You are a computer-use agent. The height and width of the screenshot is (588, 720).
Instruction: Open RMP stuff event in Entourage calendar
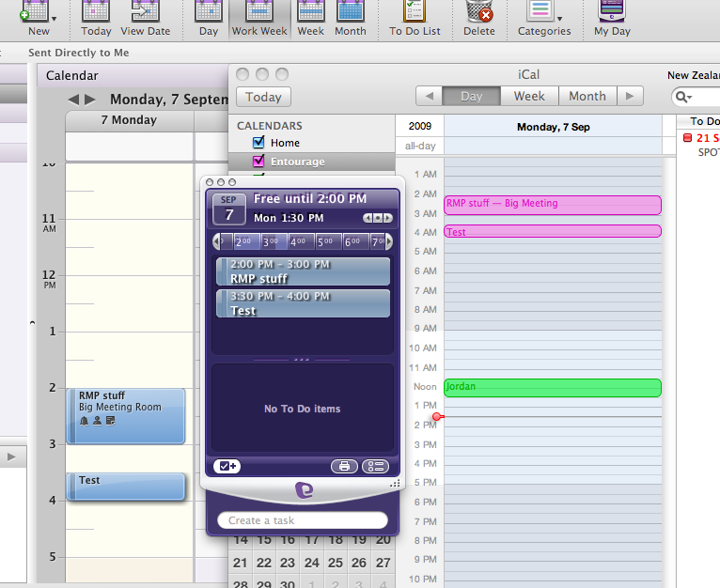click(x=126, y=416)
